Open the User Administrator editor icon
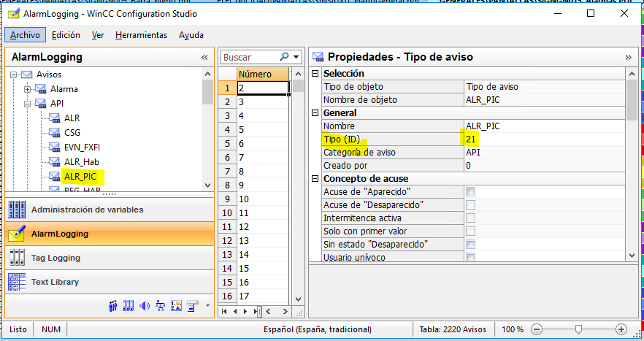Image resolution: width=644 pixels, height=341 pixels. tap(113, 306)
